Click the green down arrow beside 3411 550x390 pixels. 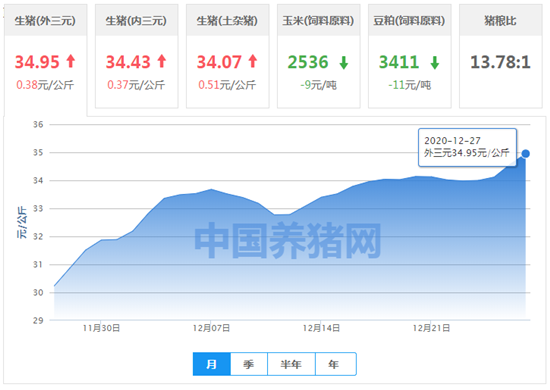point(435,63)
